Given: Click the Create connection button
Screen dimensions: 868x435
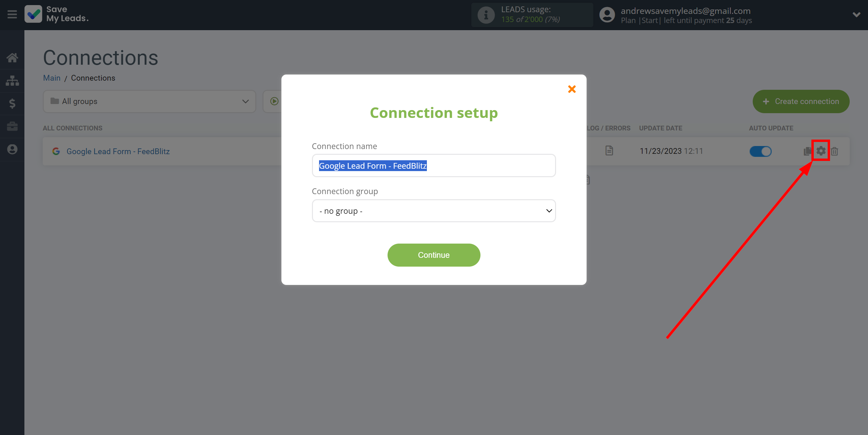Looking at the screenshot, I should point(800,101).
